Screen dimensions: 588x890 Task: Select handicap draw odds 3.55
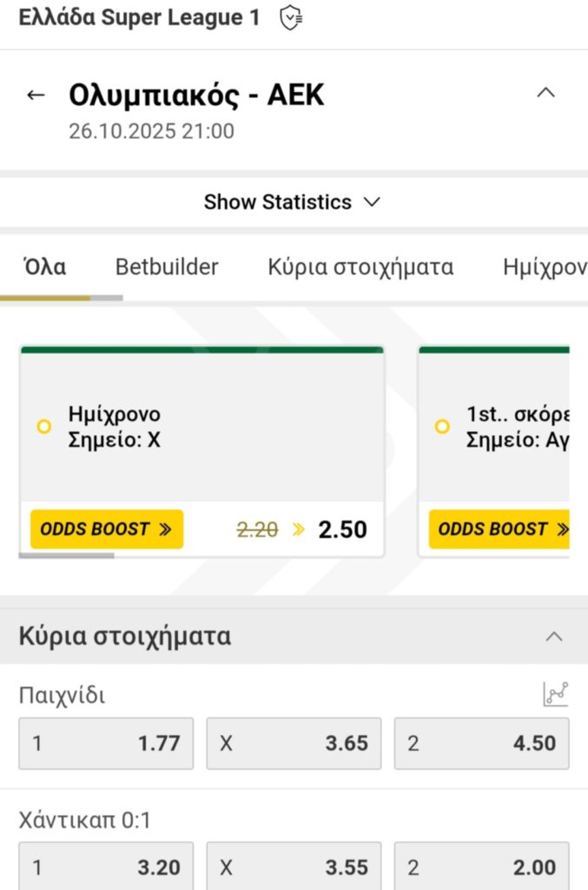point(294,867)
